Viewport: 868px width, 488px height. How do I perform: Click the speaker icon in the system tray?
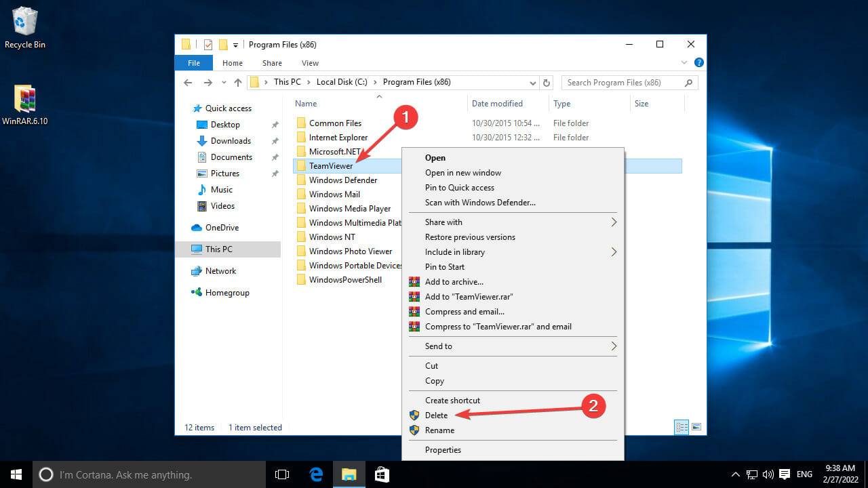tap(768, 474)
